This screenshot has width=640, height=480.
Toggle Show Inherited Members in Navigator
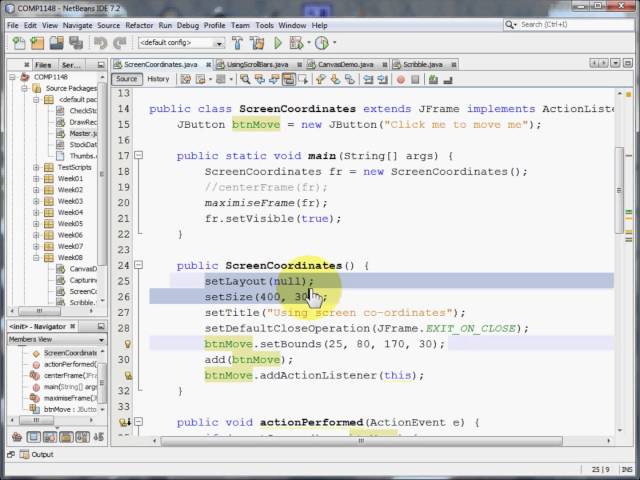[17, 437]
